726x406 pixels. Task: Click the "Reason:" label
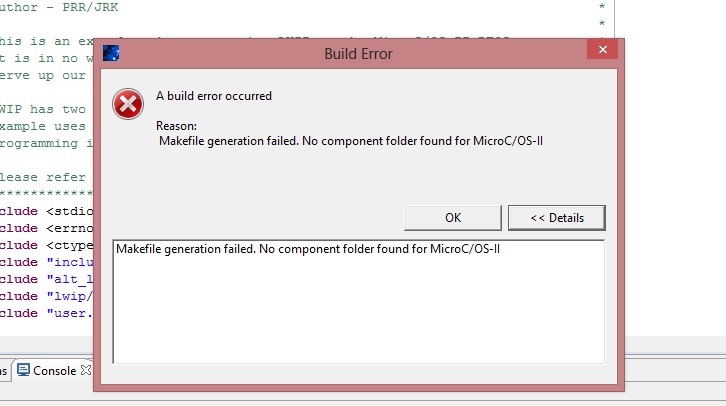(x=177, y=126)
